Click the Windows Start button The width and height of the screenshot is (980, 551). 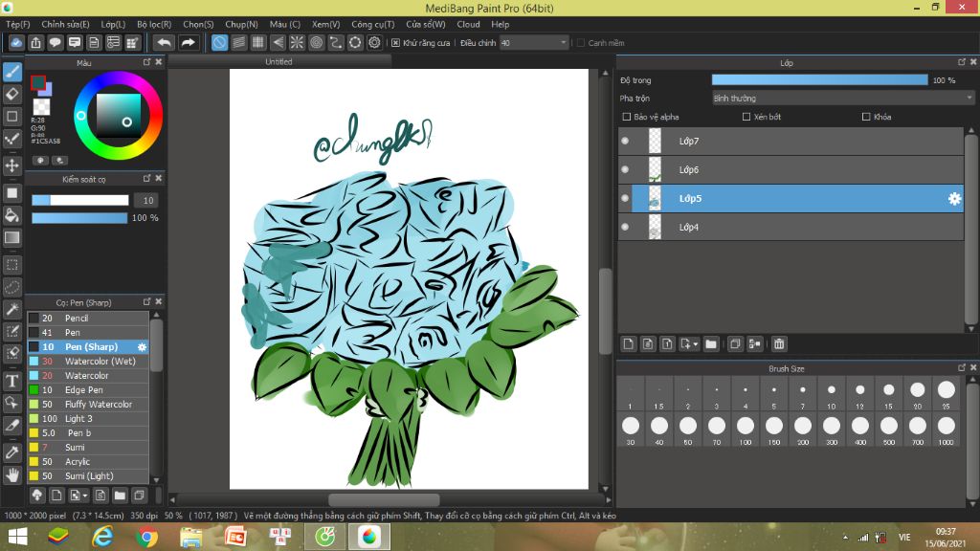tap(17, 537)
